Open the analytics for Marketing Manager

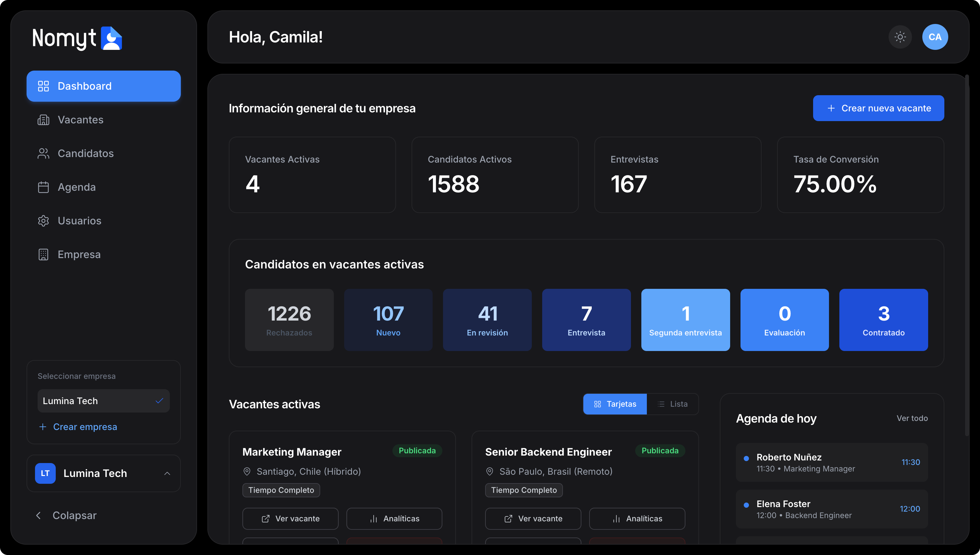click(394, 518)
